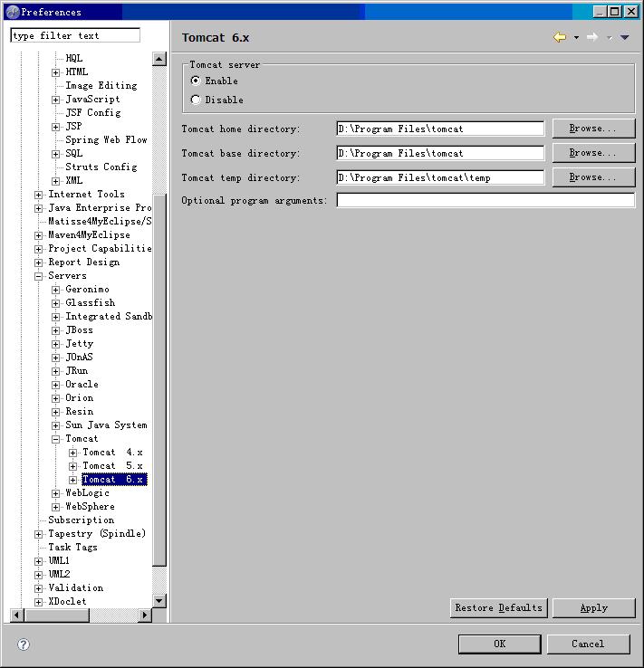This screenshot has height=668, width=644.
Task: Browse for Tomcat home directory
Action: point(593,129)
